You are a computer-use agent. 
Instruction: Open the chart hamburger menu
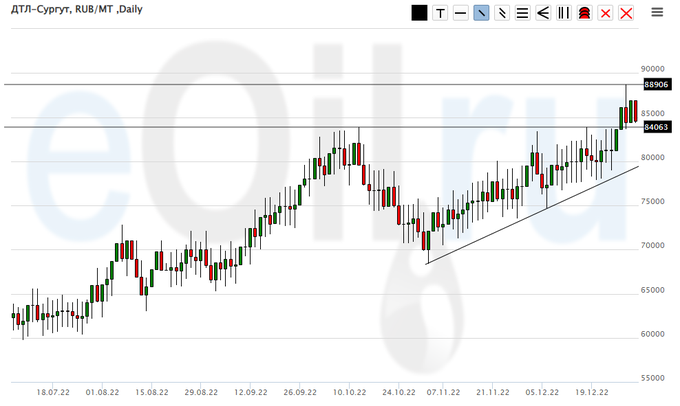click(657, 12)
